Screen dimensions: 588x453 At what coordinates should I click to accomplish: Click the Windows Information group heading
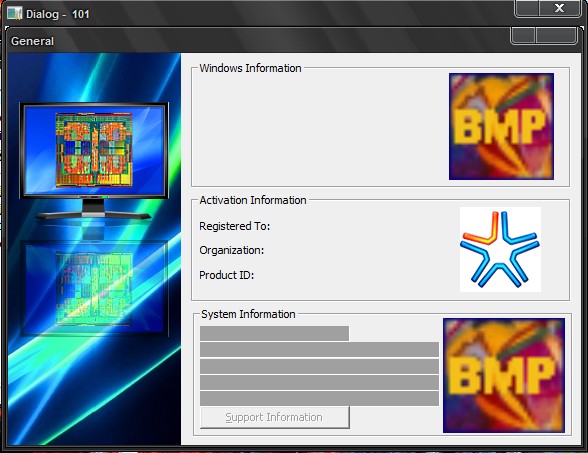coord(250,68)
